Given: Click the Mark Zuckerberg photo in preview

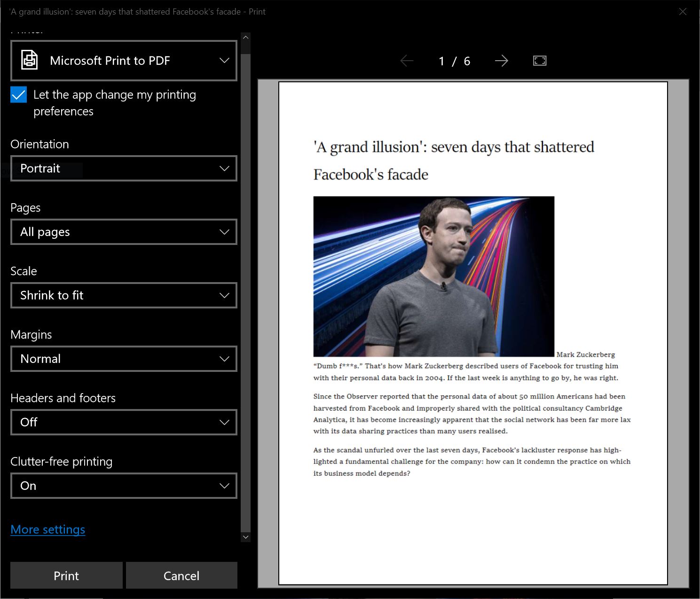Looking at the screenshot, I should pyautogui.click(x=434, y=276).
